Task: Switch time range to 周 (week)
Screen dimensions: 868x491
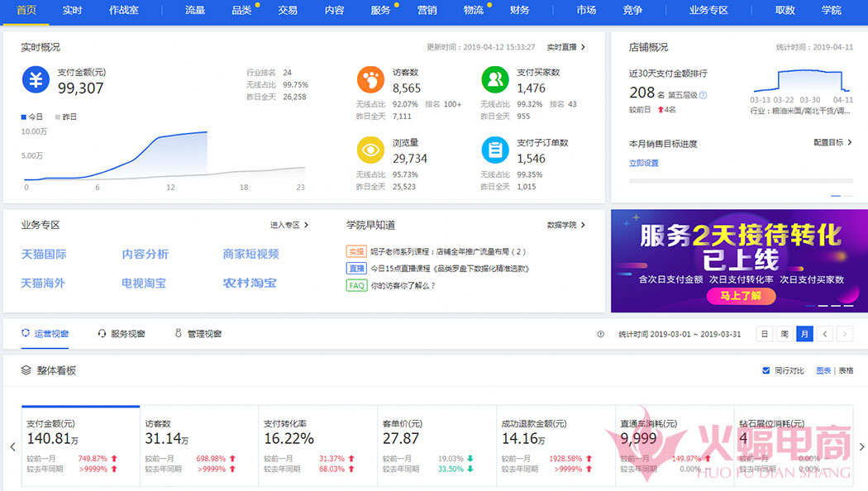Action: (784, 335)
